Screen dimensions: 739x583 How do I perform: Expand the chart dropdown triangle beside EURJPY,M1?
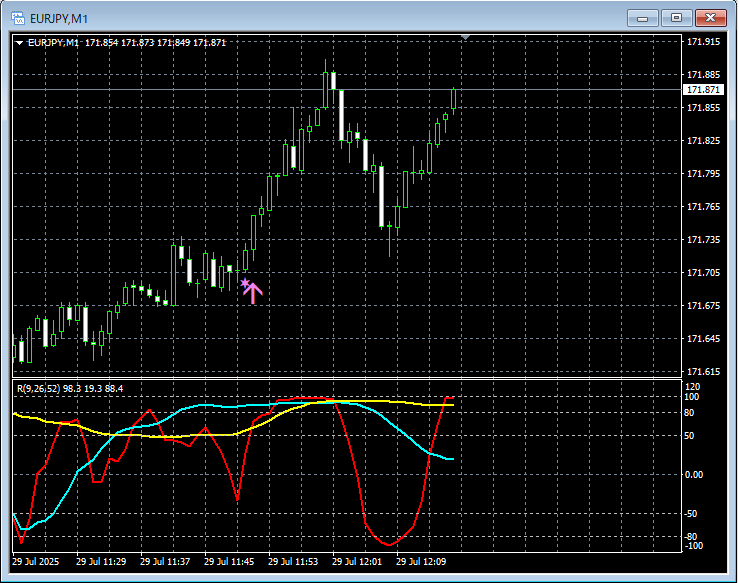[x=19, y=43]
